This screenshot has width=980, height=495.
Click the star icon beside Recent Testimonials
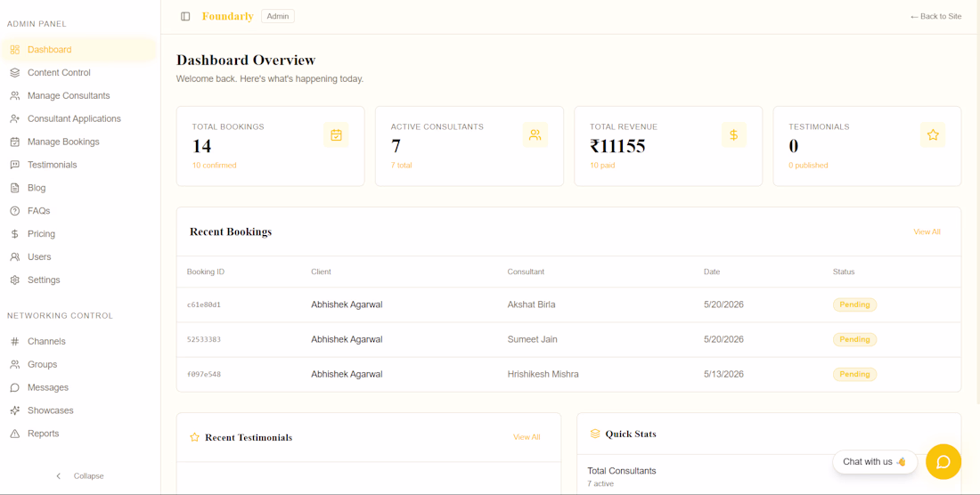(x=194, y=437)
